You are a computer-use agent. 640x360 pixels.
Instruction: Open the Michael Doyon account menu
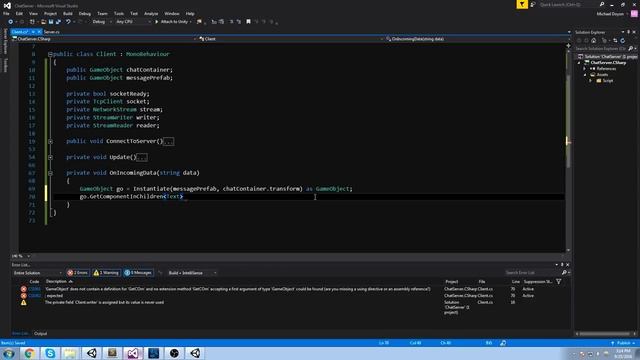click(612, 14)
